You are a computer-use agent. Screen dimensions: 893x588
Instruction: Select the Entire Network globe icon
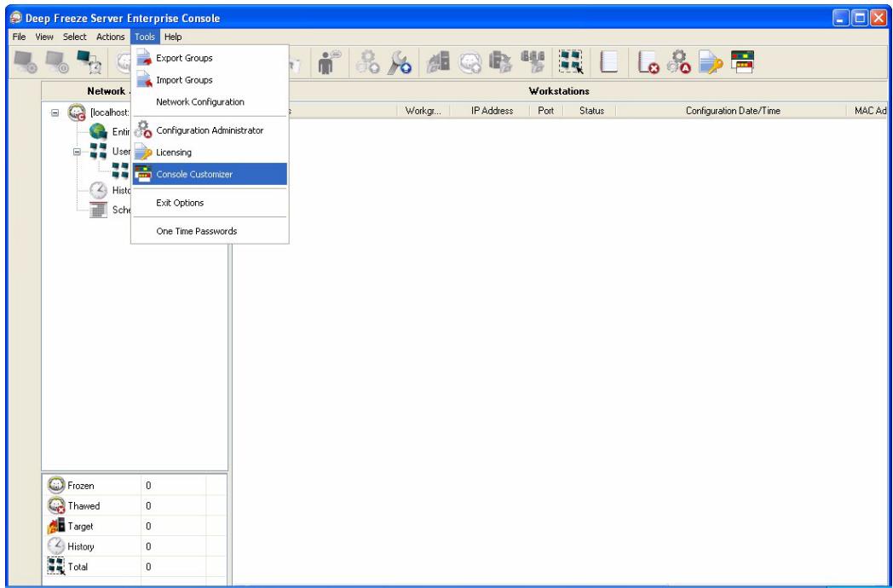(x=98, y=131)
